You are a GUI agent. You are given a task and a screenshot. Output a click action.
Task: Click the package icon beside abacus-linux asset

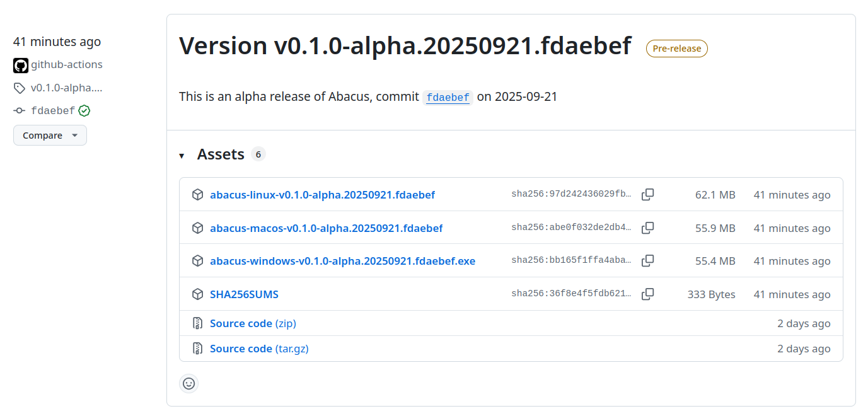[197, 195]
